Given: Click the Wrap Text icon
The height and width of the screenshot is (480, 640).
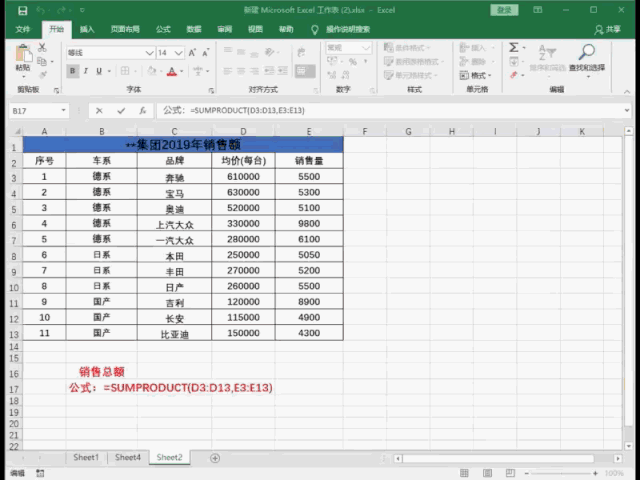Looking at the screenshot, I should tap(301, 52).
